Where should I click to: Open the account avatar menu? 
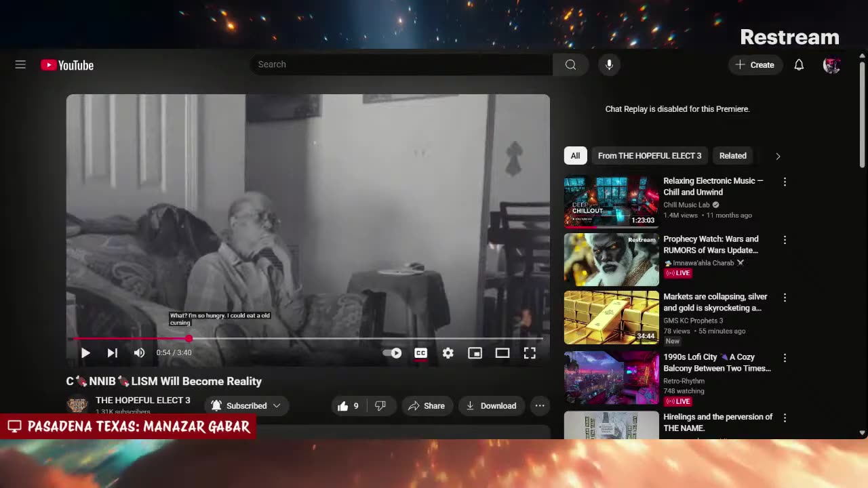[831, 64]
